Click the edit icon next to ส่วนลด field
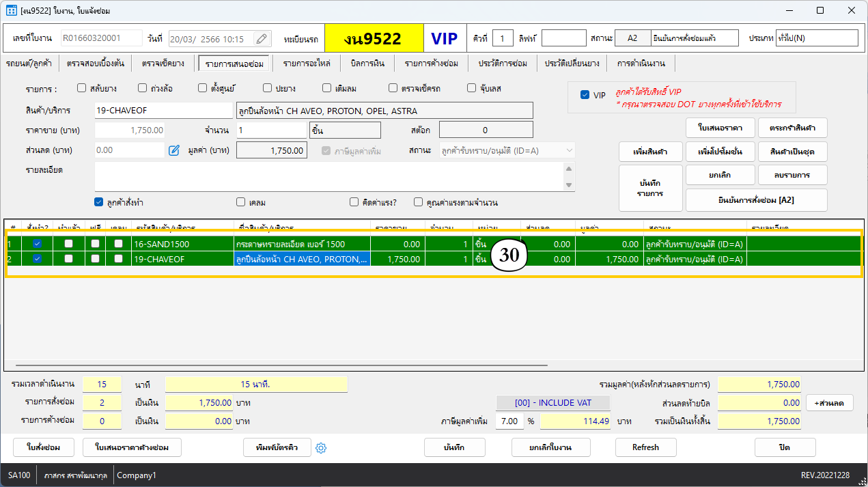868x487 pixels. tap(174, 150)
